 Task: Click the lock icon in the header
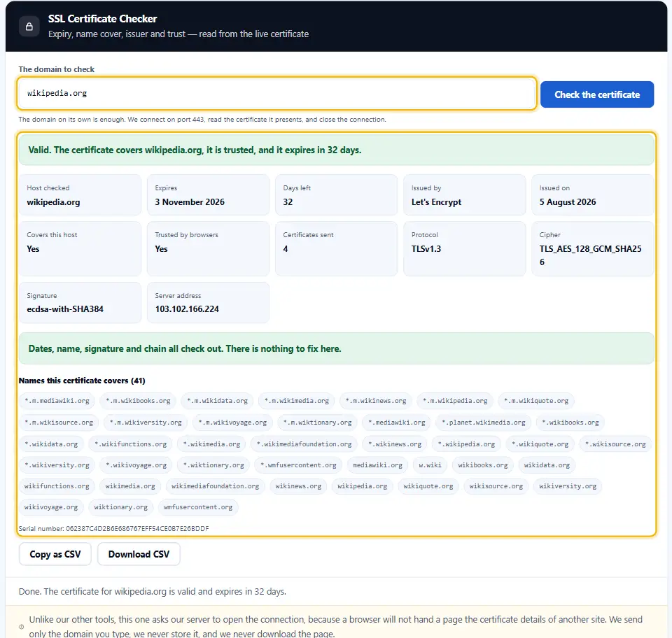(x=29, y=27)
